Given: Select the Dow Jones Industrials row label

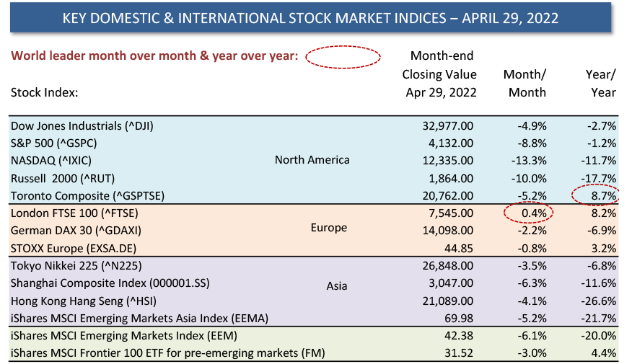Looking at the screenshot, I should click(x=82, y=126).
